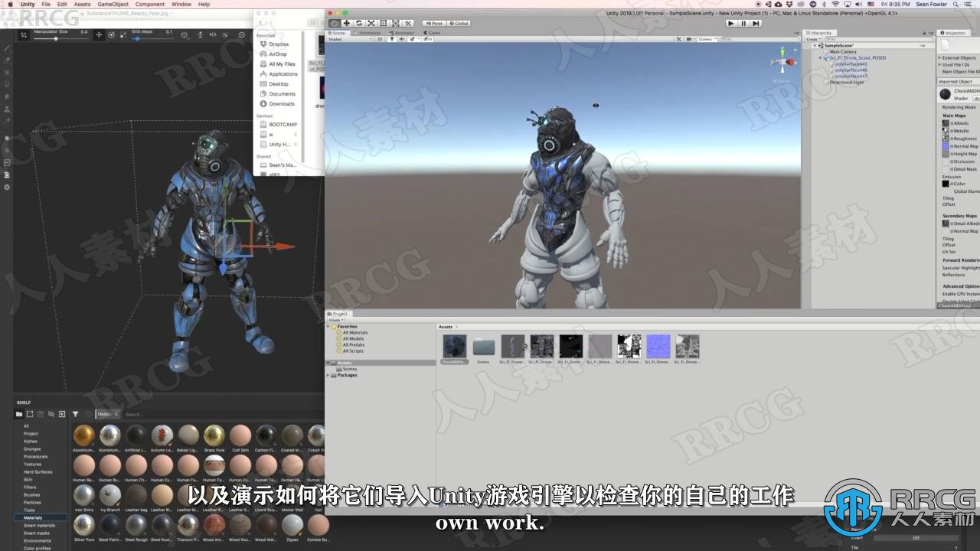Open Applications in Finder sidebar

pyautogui.click(x=283, y=74)
